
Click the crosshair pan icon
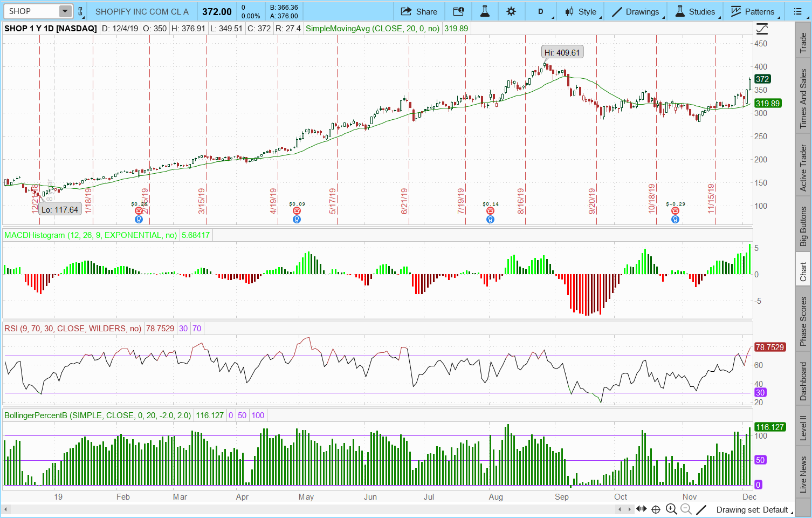pos(656,509)
